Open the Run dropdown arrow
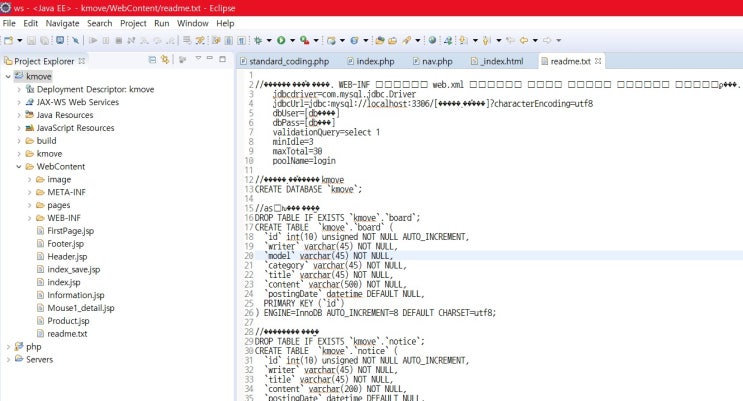 tap(292, 41)
